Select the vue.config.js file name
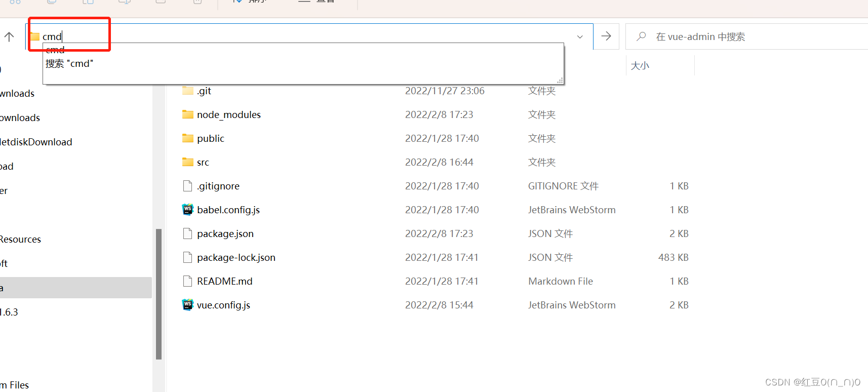 pyautogui.click(x=224, y=305)
